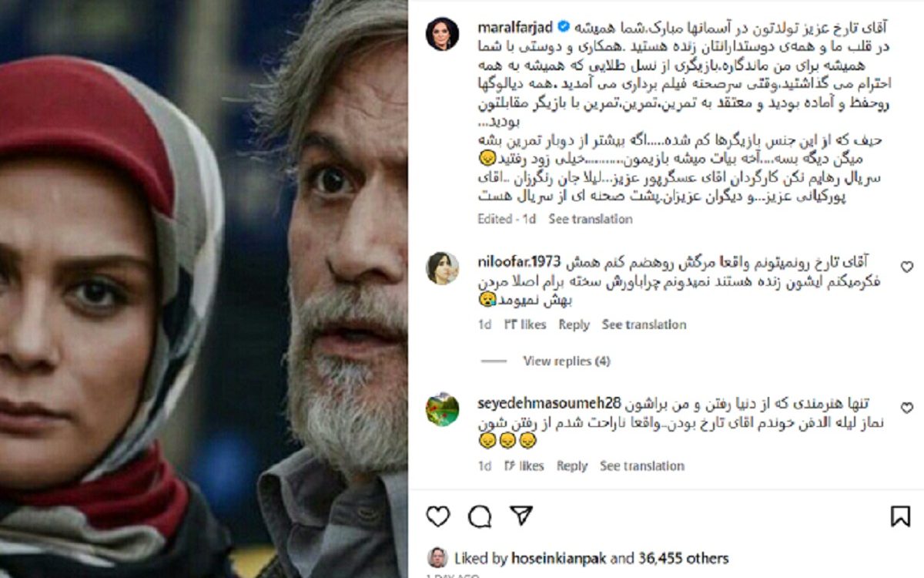Save the post with the bookmark icon
Screen dimensions: 924x578
click(x=900, y=516)
